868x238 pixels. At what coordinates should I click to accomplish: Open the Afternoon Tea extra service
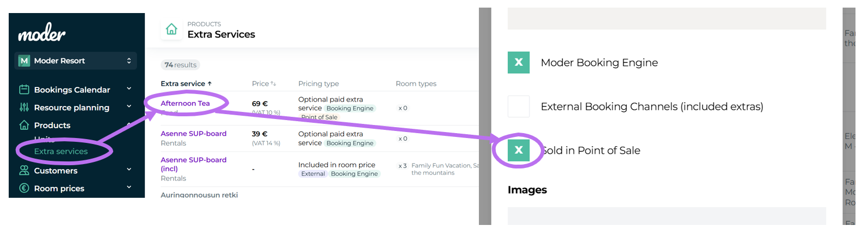(185, 103)
